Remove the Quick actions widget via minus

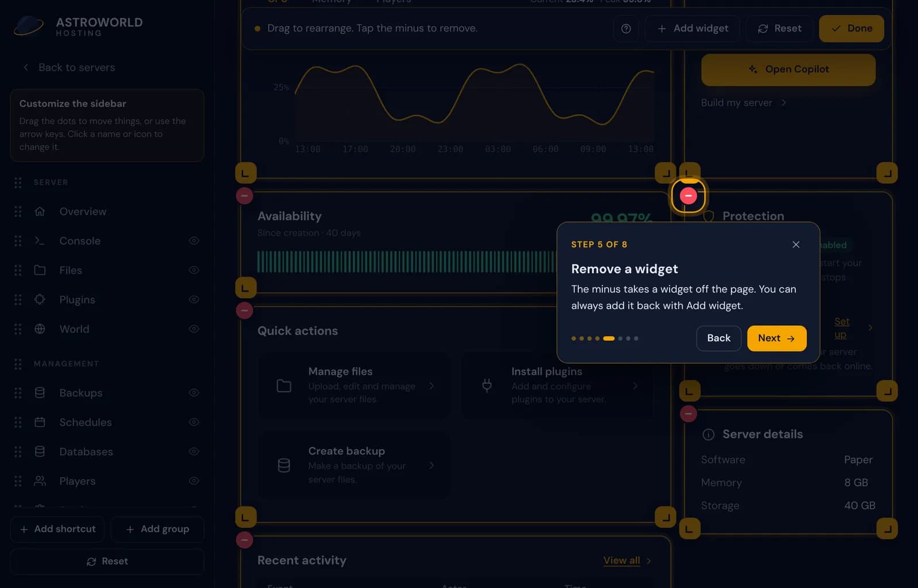tap(244, 310)
